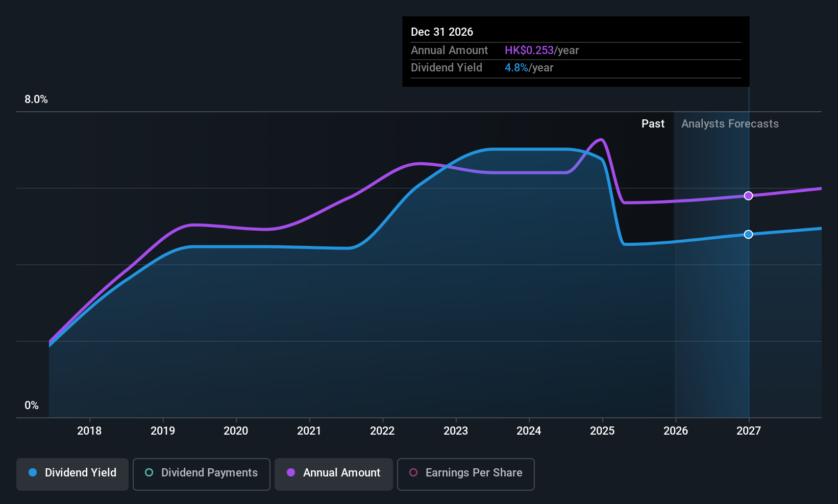Click the Annual Amount tooltip row label
Screen dimensions: 838x504
click(449, 51)
